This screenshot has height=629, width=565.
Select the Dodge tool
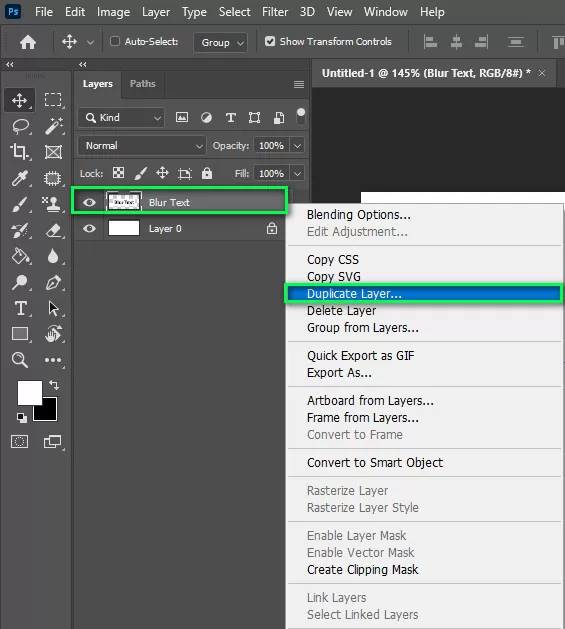point(19,282)
